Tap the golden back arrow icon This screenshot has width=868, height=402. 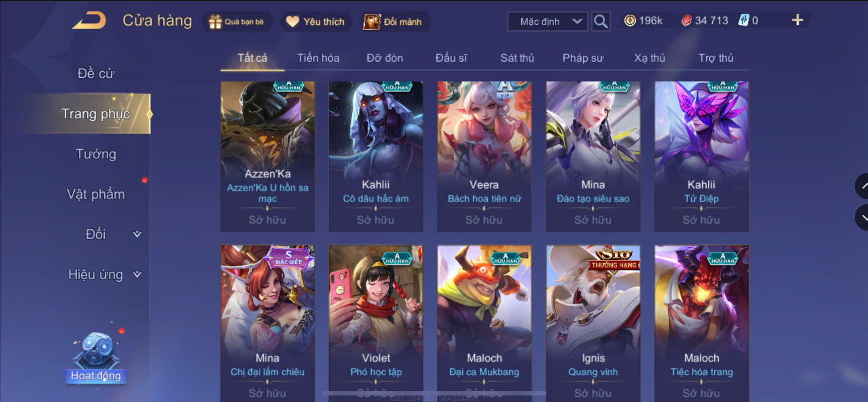coord(89,20)
